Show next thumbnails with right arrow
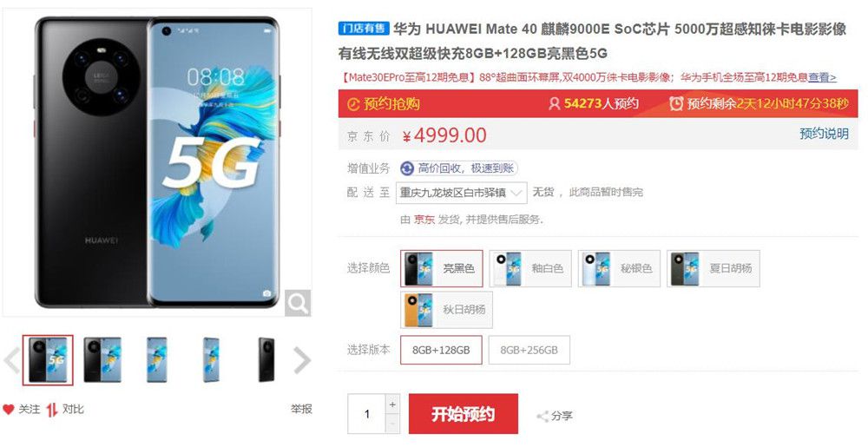This screenshot has height=447, width=868. [x=302, y=360]
